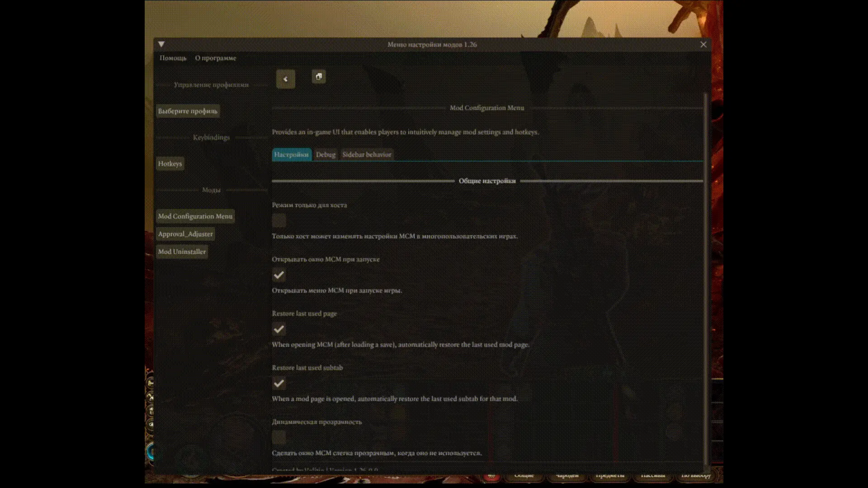
Task: Click the Mod Configuration Menu page title
Action: coord(487,108)
